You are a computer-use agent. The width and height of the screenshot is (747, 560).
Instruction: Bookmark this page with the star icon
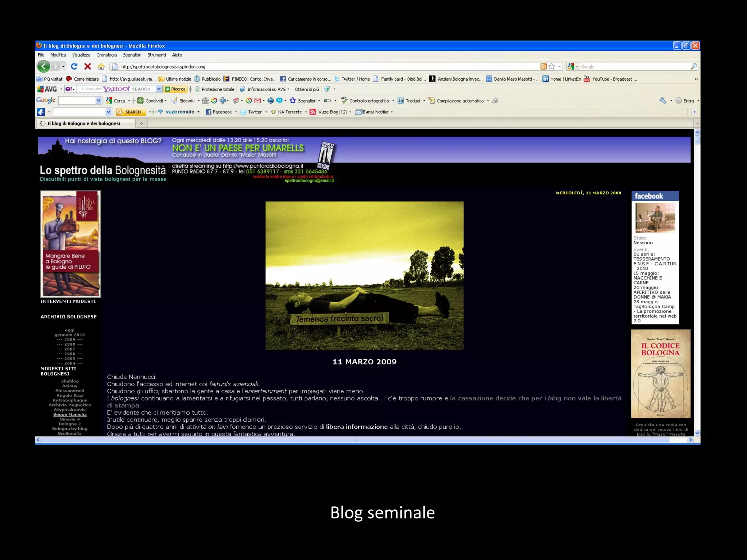(x=552, y=66)
